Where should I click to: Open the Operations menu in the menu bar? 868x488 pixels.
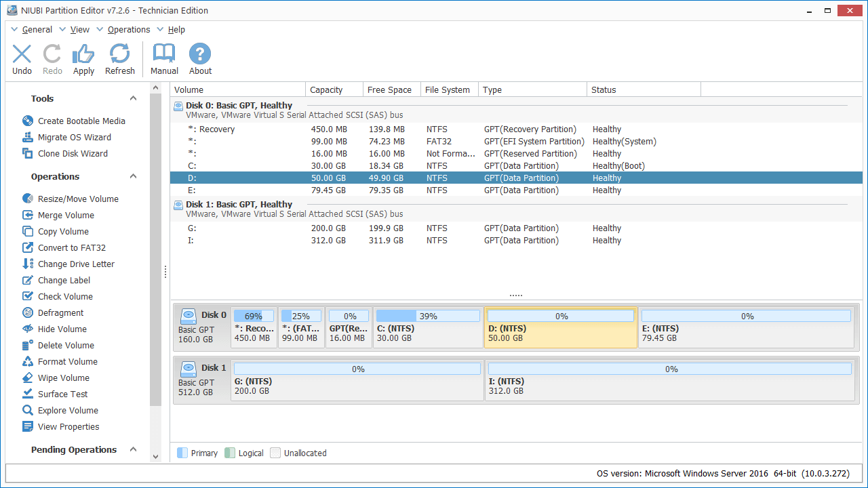[x=129, y=30]
